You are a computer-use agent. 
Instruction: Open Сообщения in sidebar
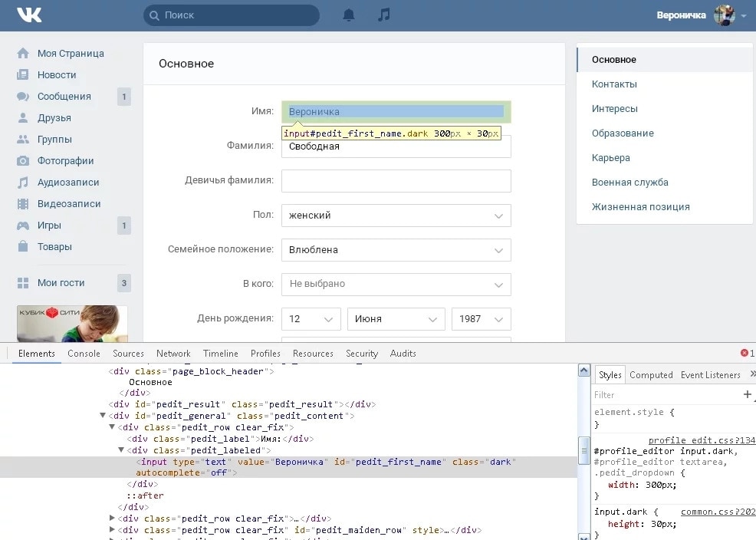(x=64, y=97)
